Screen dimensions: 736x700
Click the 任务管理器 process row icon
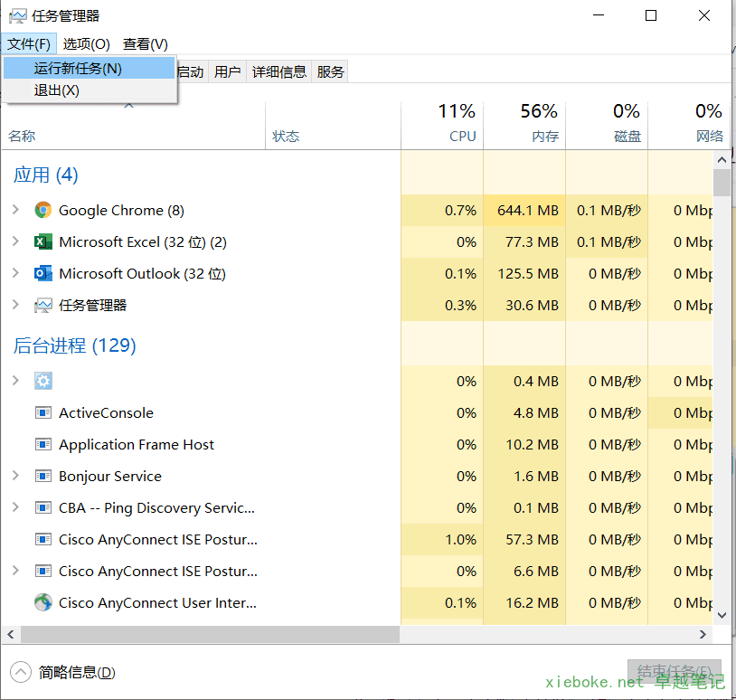point(42,306)
